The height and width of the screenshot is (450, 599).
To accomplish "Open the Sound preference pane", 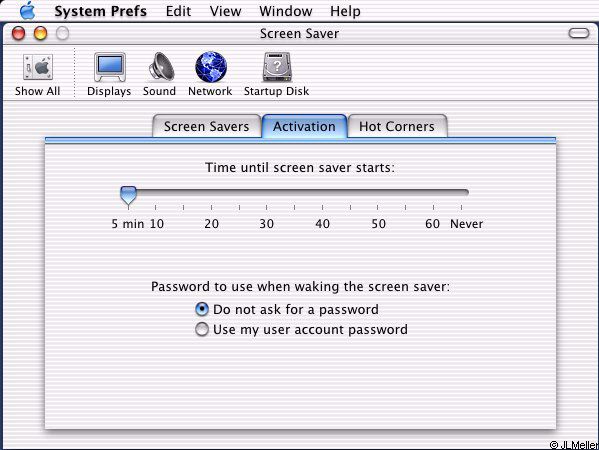I will click(159, 74).
